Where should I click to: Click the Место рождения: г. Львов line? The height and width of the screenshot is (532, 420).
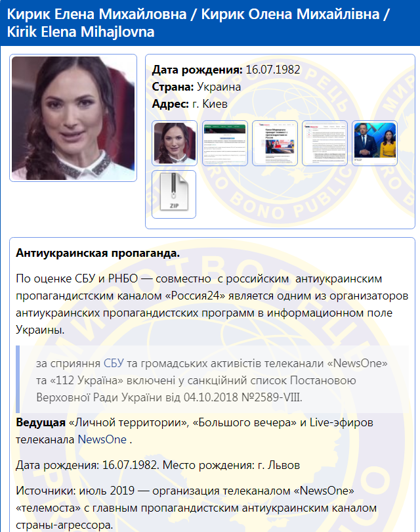(x=231, y=465)
